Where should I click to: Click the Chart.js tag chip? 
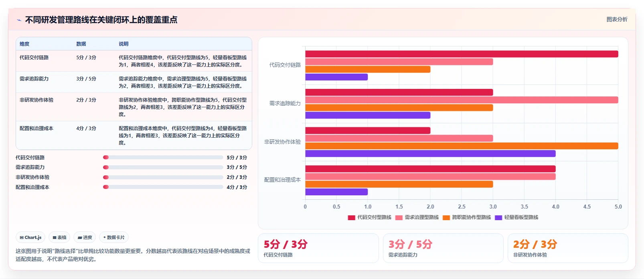[x=30, y=237]
